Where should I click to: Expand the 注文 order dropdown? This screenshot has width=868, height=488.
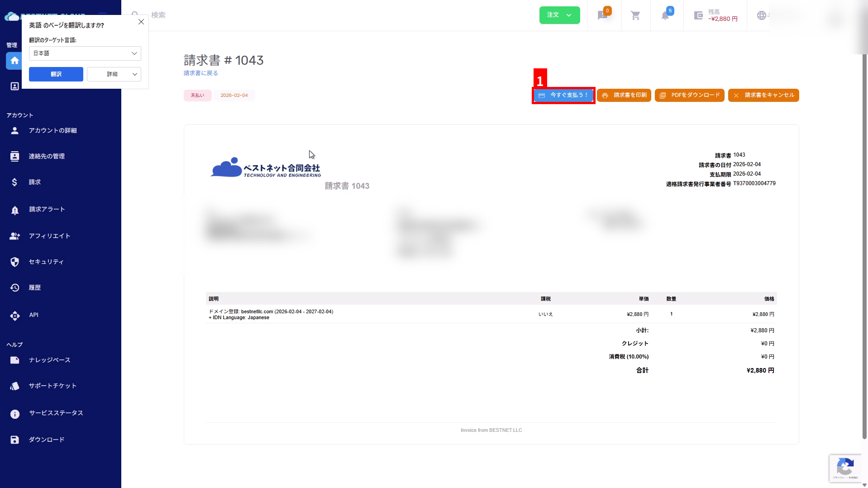click(559, 15)
